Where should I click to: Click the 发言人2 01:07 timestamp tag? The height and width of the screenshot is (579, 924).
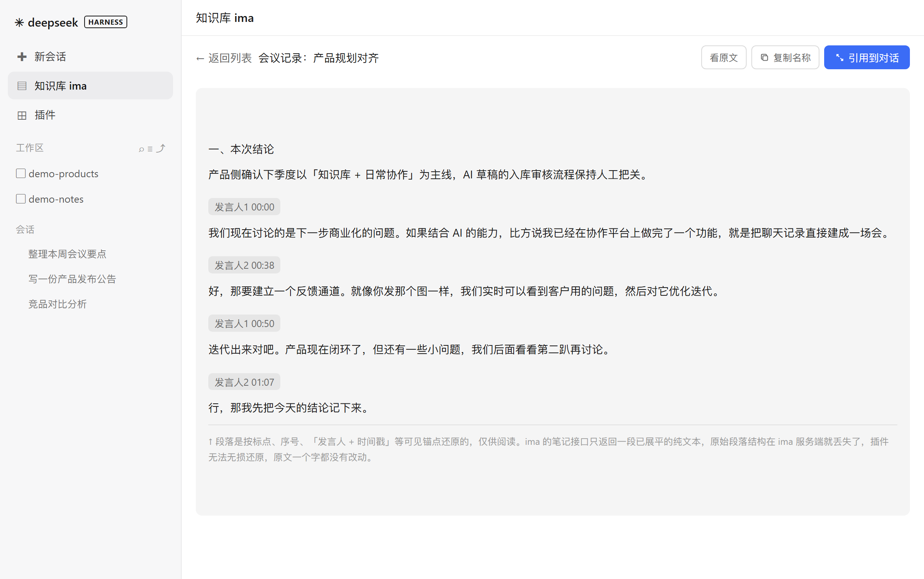coord(244,382)
